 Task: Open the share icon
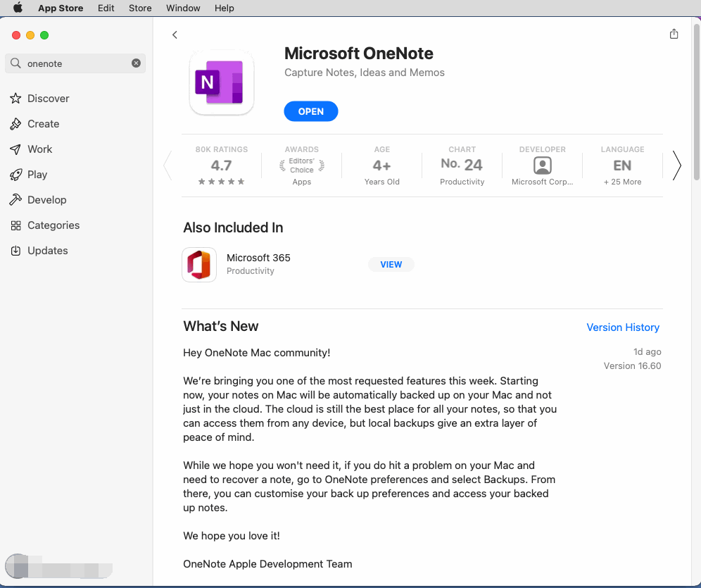pyautogui.click(x=674, y=34)
